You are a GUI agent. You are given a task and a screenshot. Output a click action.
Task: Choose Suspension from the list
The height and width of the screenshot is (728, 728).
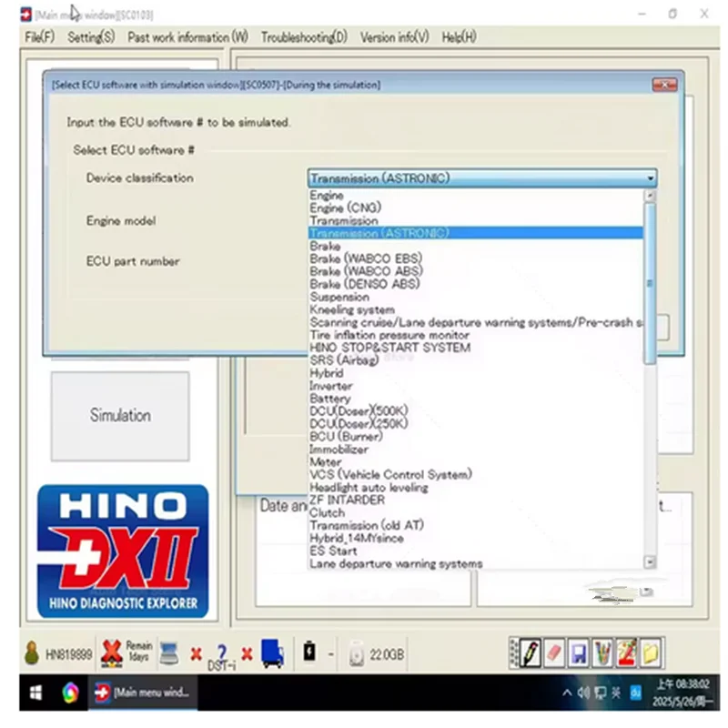(476, 297)
